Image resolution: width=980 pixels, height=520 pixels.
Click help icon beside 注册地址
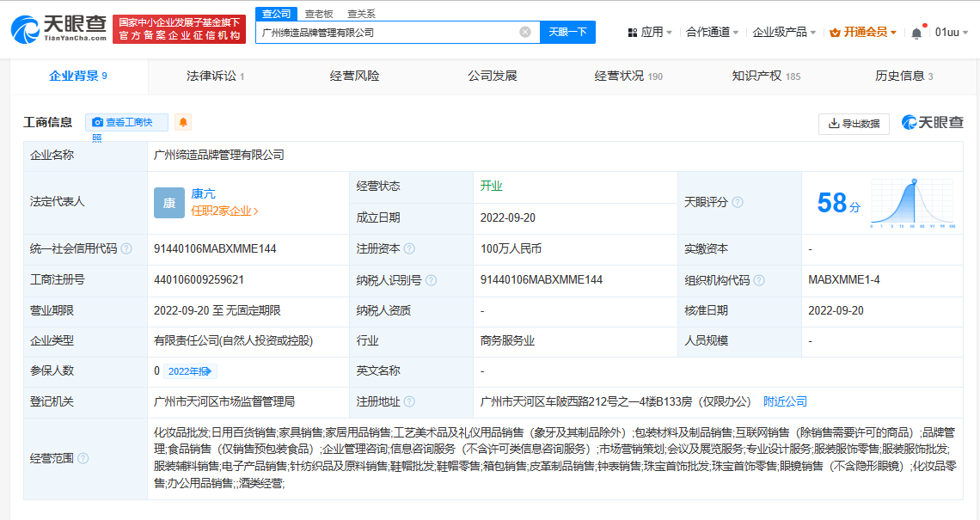[x=409, y=402]
